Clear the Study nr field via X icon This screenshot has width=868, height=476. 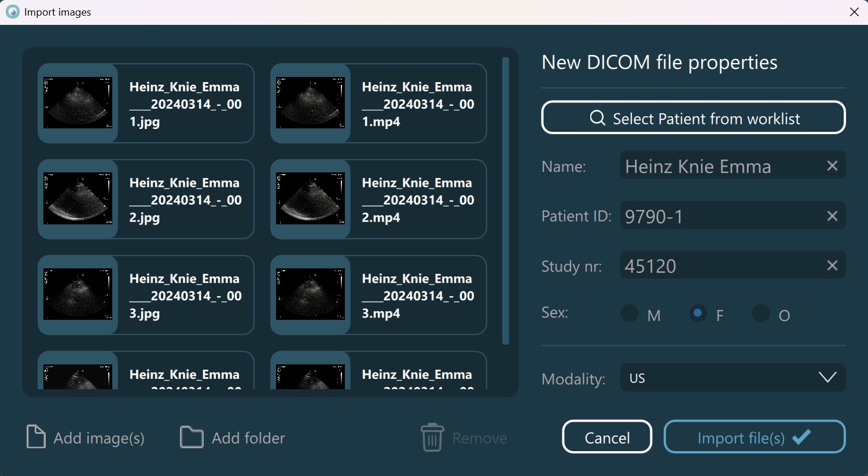pyautogui.click(x=832, y=265)
